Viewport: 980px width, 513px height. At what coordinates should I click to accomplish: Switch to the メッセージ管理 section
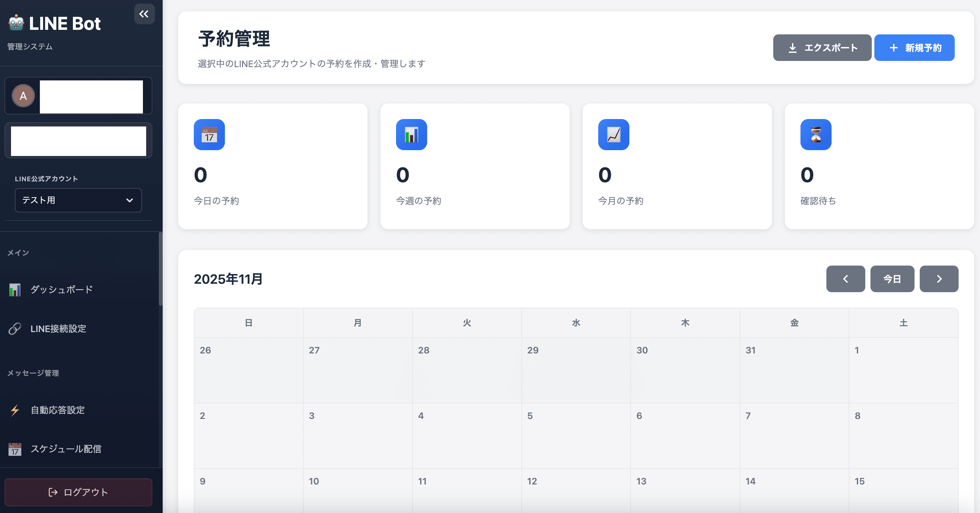[x=33, y=373]
